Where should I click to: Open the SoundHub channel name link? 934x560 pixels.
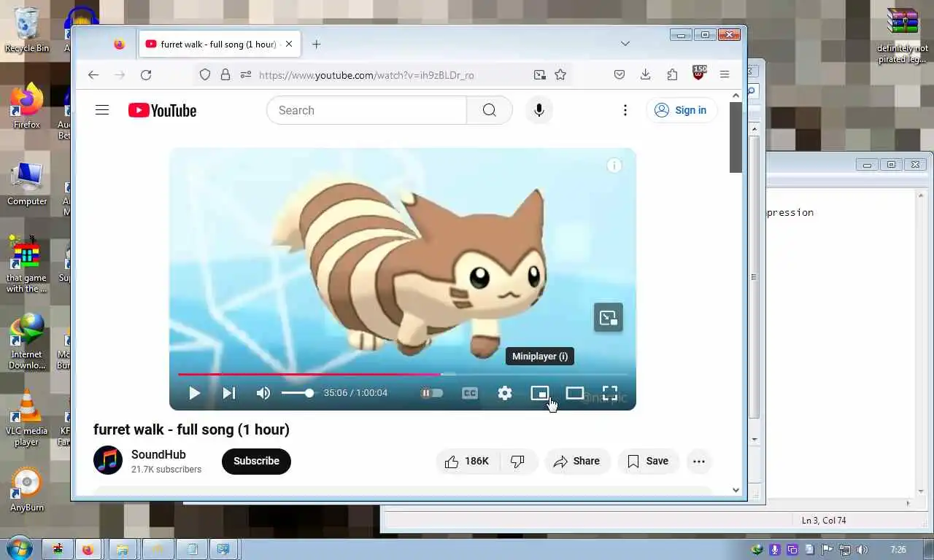(x=158, y=454)
